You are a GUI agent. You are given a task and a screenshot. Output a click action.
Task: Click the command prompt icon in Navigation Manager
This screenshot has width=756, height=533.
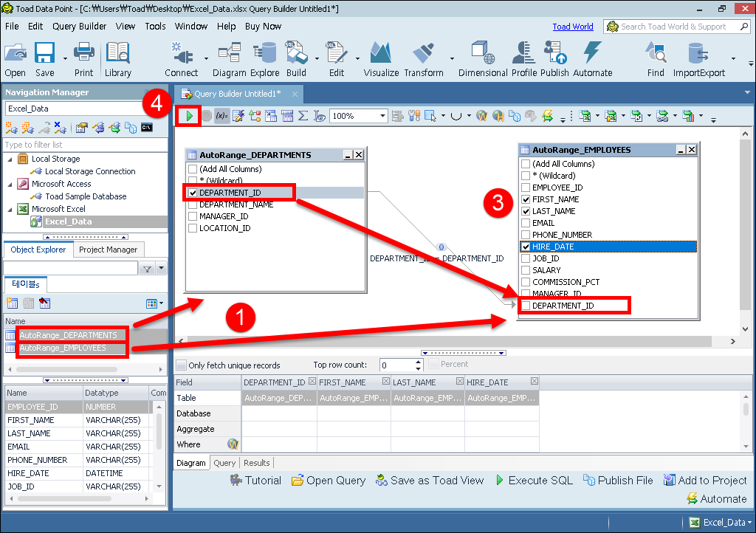tap(147, 128)
